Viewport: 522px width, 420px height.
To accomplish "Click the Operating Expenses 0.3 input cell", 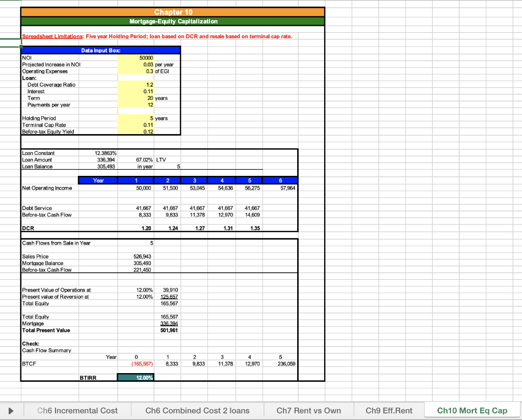I will (x=136, y=71).
